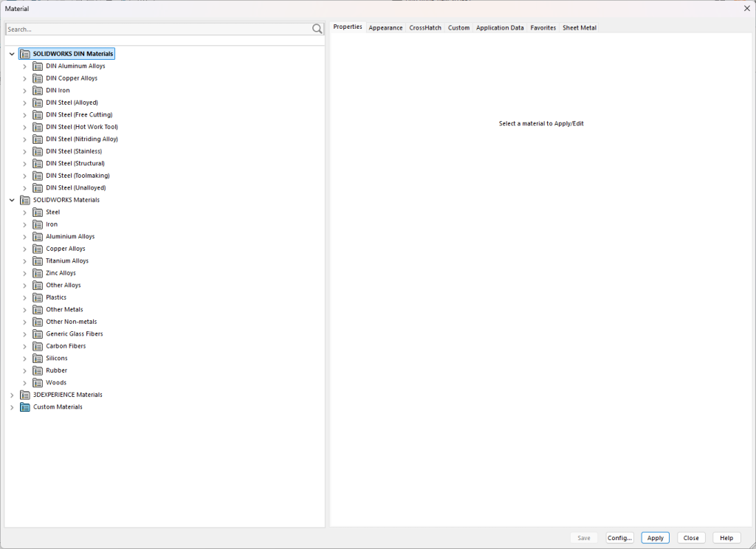Expand the Other Alloys category
Image resolution: width=756 pixels, height=549 pixels.
point(24,286)
